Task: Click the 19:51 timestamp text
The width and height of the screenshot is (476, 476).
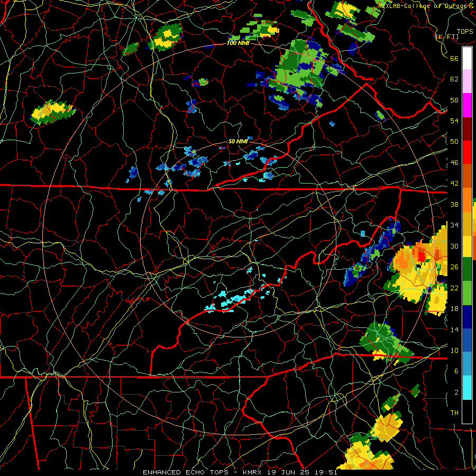Action: coord(325,472)
